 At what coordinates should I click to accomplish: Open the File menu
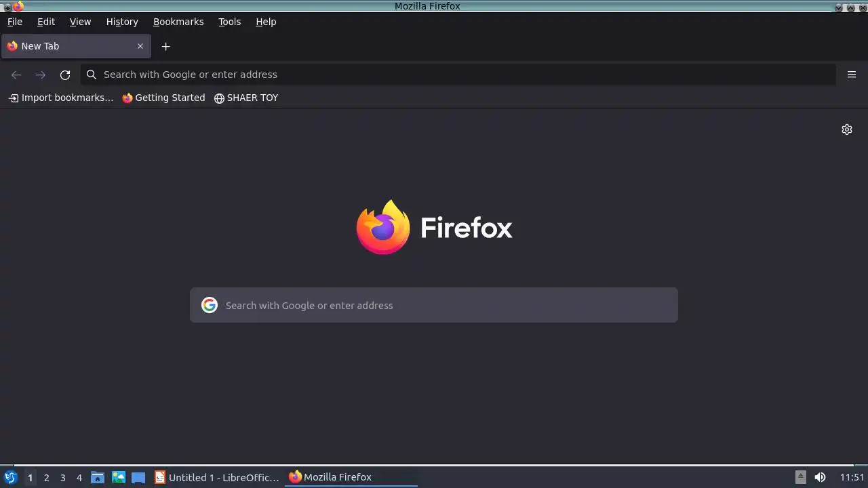tap(15, 22)
